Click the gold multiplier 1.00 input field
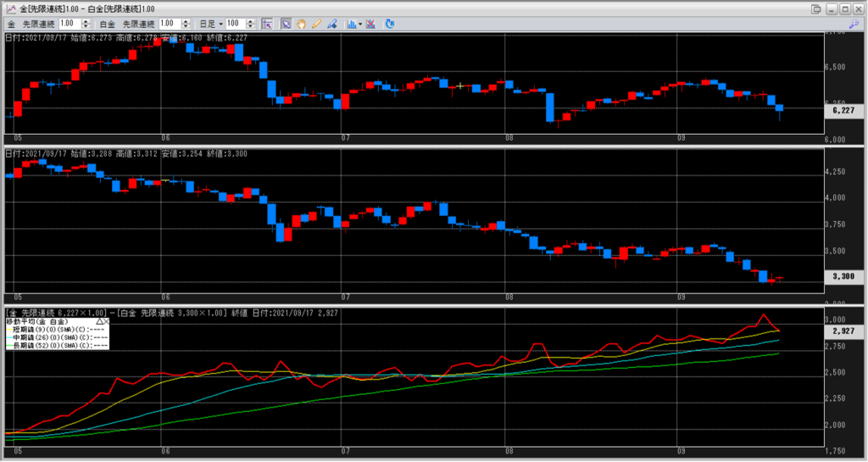The height and width of the screenshot is (462, 868). pyautogui.click(x=70, y=23)
